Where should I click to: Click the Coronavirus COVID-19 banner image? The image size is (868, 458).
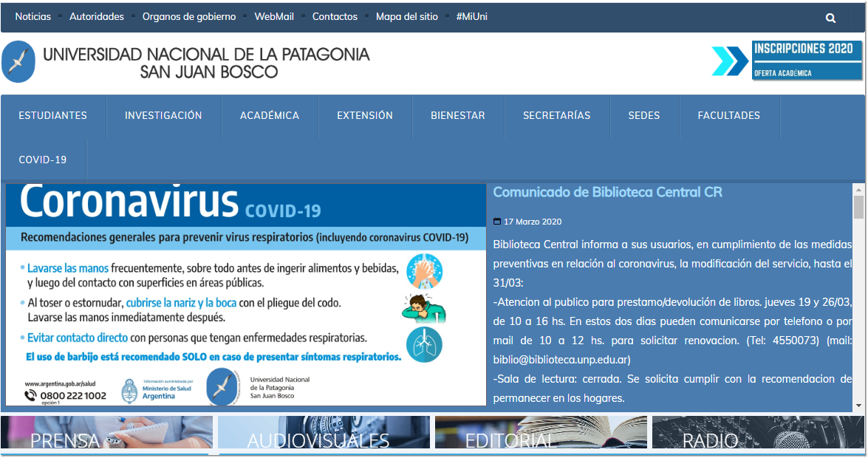(x=245, y=294)
